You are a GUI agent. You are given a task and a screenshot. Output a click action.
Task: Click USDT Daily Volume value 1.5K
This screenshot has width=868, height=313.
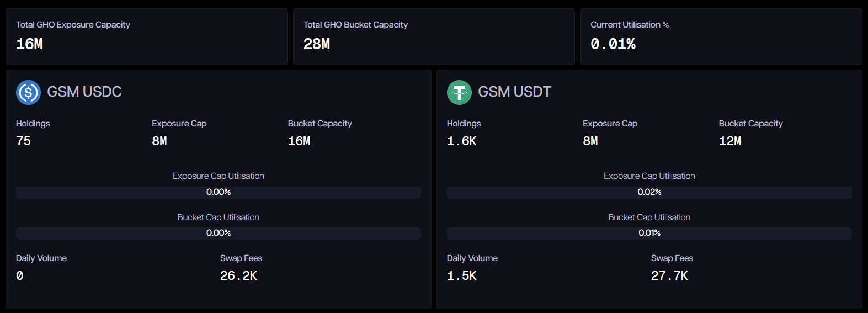pyautogui.click(x=461, y=276)
